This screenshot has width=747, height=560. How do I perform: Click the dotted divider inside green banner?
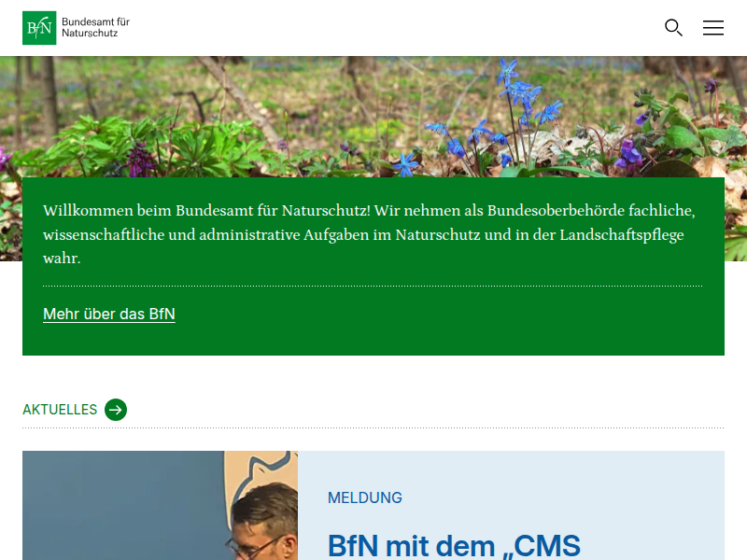pyautogui.click(x=373, y=286)
